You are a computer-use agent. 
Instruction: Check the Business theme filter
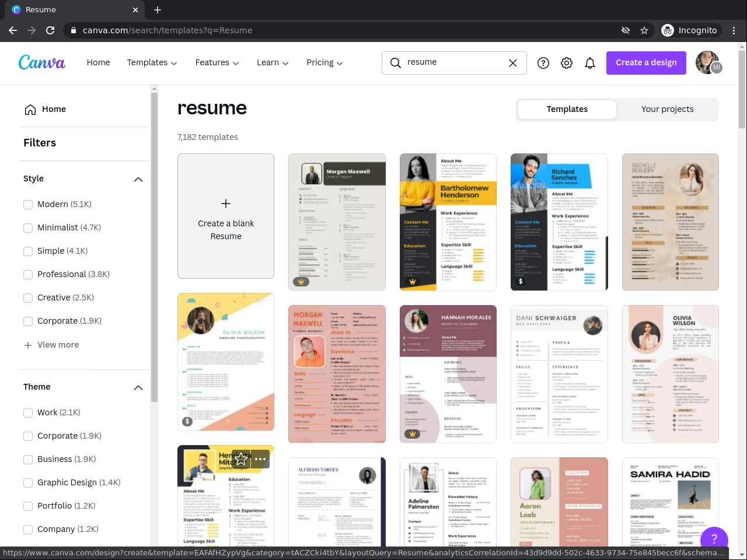point(28,460)
